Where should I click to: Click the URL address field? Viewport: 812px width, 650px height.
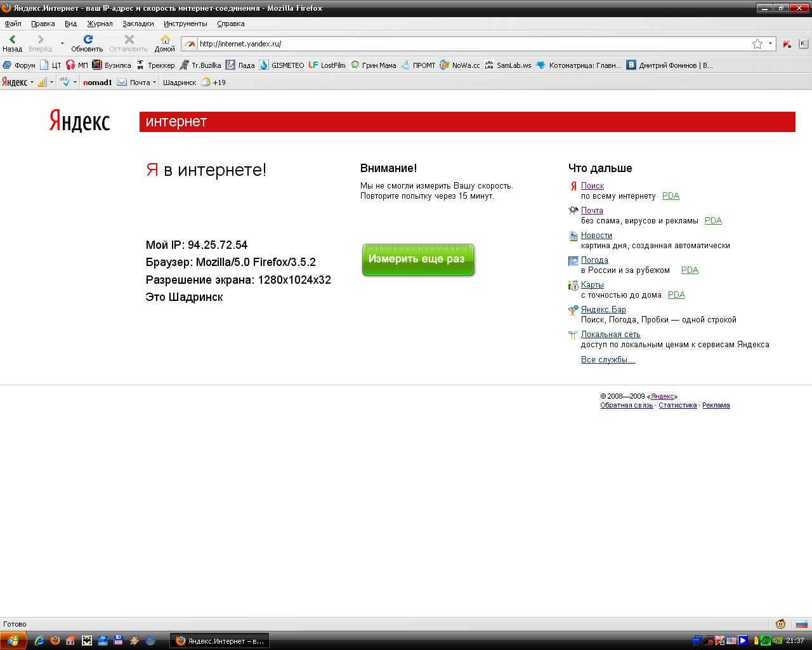point(473,44)
